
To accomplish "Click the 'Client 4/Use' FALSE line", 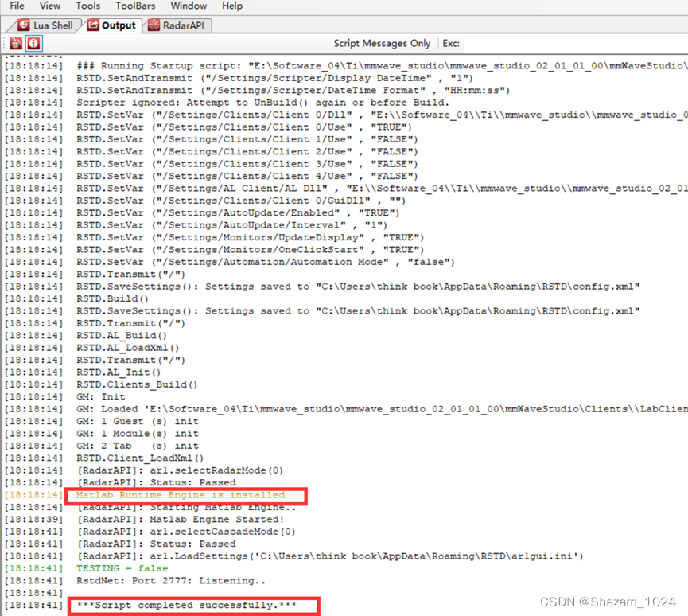I will pyautogui.click(x=247, y=176).
